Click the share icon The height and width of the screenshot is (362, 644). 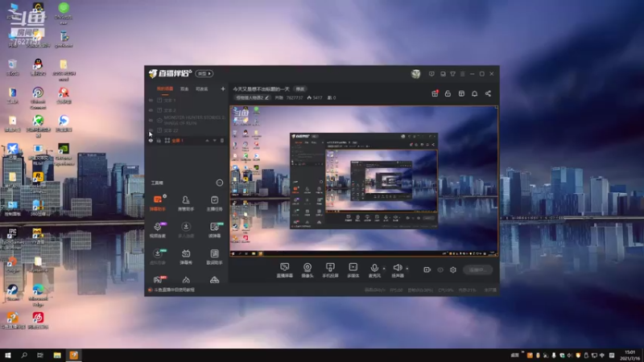click(488, 93)
